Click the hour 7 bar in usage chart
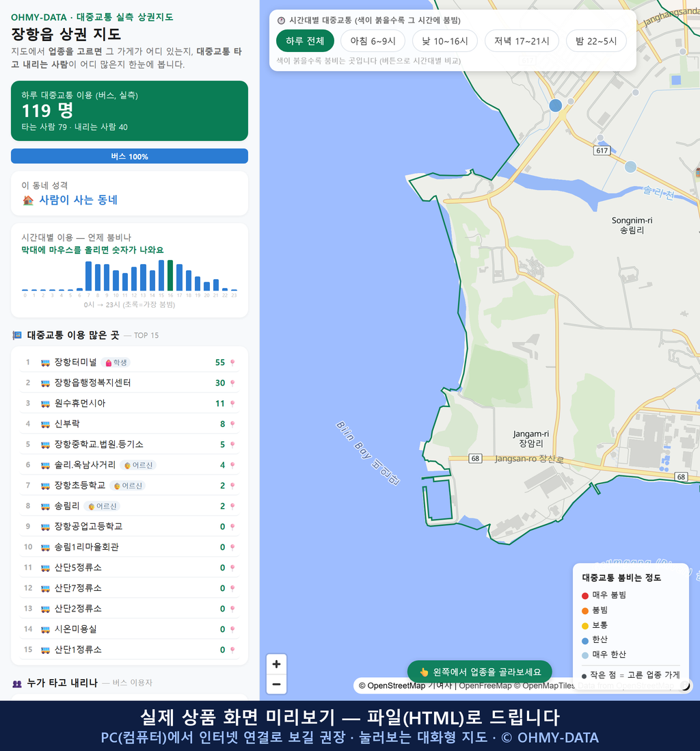The height and width of the screenshot is (751, 700). 88,276
